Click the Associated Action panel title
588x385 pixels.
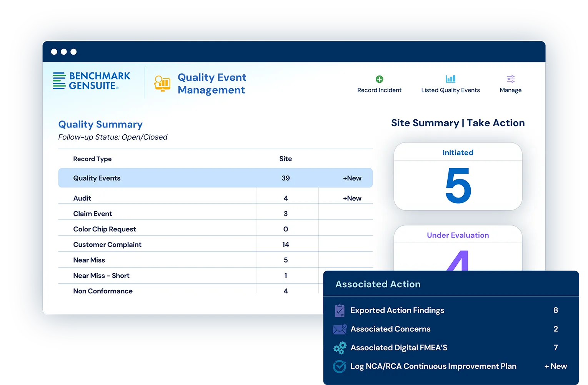pos(378,284)
